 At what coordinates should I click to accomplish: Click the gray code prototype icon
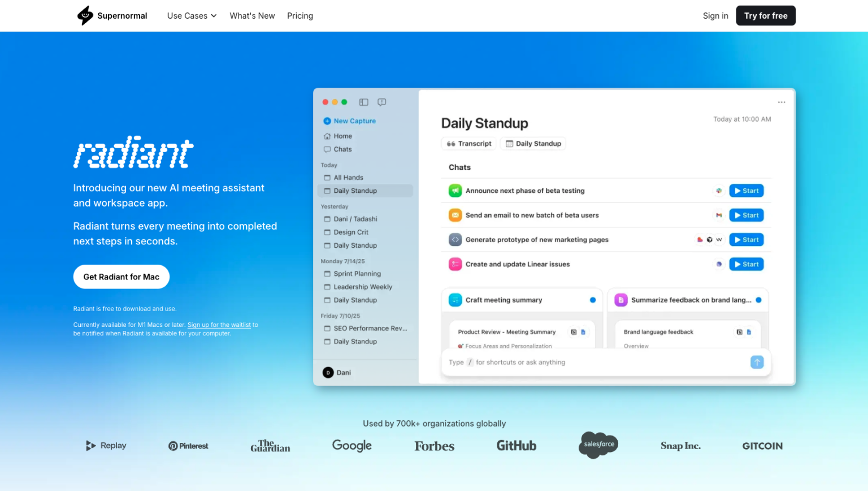pos(455,240)
